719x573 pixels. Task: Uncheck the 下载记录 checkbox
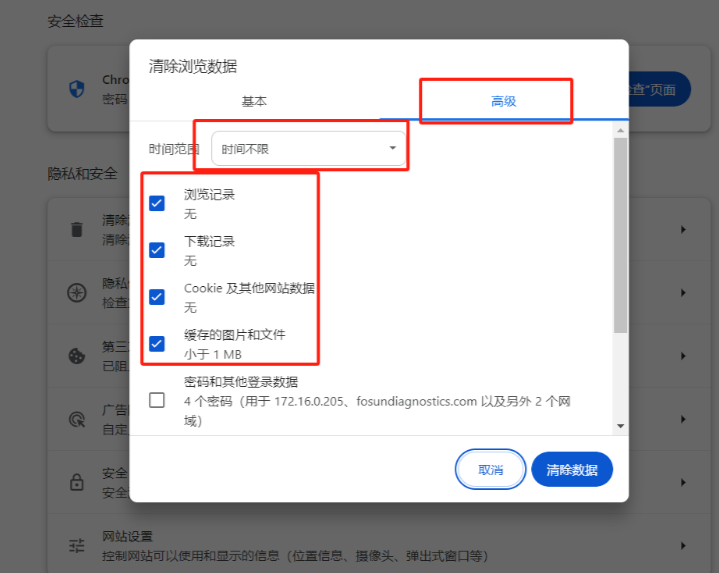pyautogui.click(x=157, y=250)
